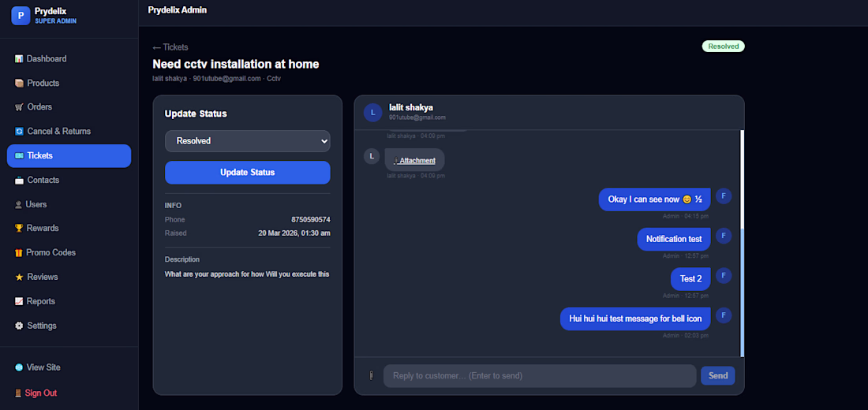Click the Send button
Image resolution: width=868 pixels, height=410 pixels.
[x=718, y=375]
